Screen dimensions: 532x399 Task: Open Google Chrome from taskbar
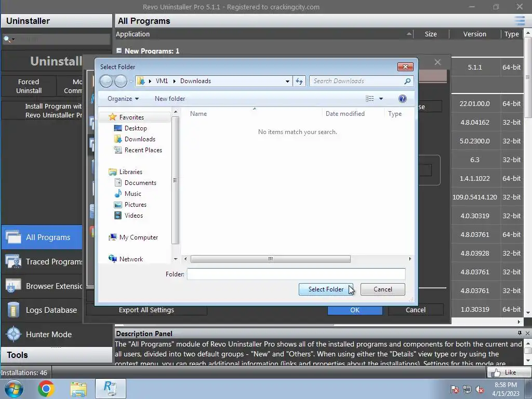46,389
